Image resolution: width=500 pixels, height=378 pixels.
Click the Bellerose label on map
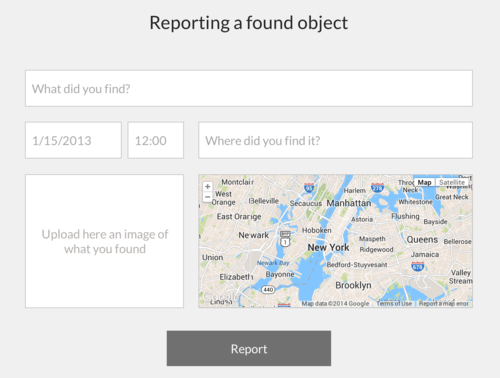[457, 241]
